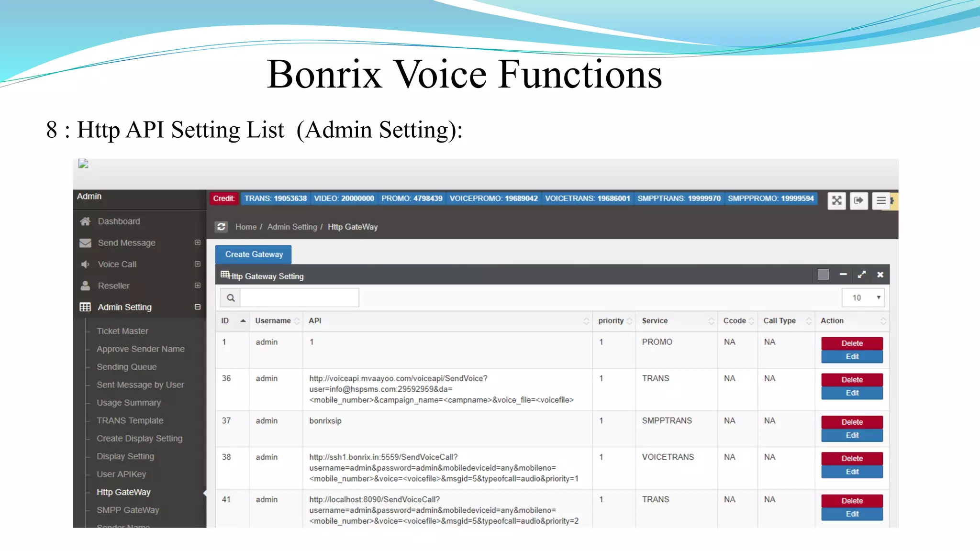This screenshot has width=980, height=551.
Task: Open the hamburger menu icon in header
Action: point(881,200)
